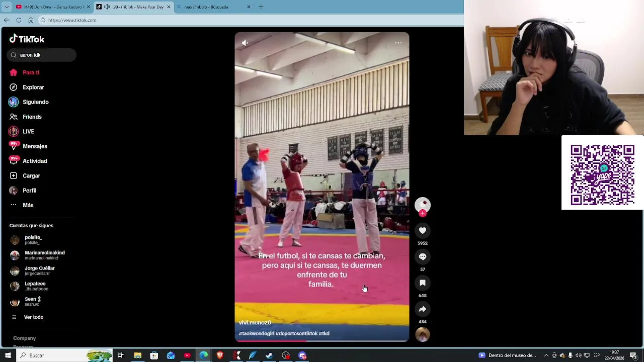Change ESP input language

596,355
